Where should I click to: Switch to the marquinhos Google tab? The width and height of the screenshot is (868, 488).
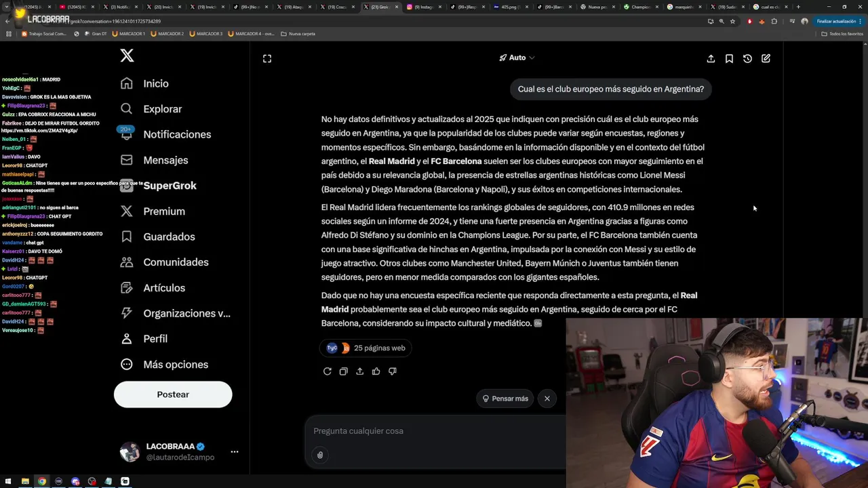click(x=684, y=7)
